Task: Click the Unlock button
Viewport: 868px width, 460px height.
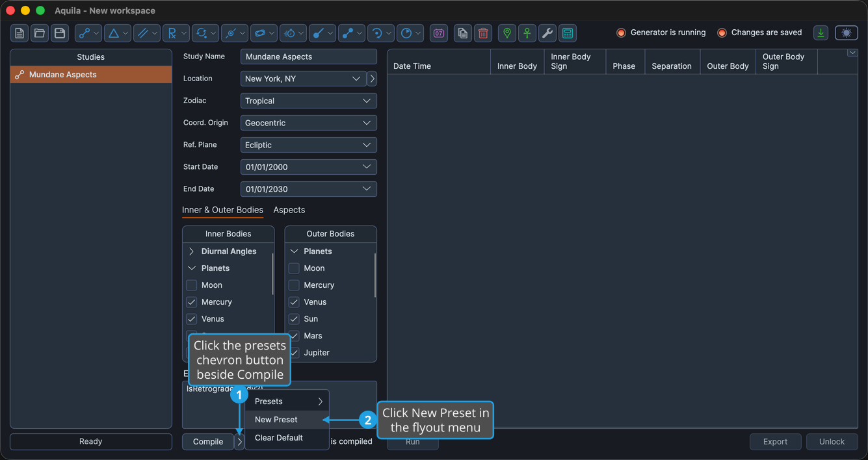Action: [x=832, y=442]
